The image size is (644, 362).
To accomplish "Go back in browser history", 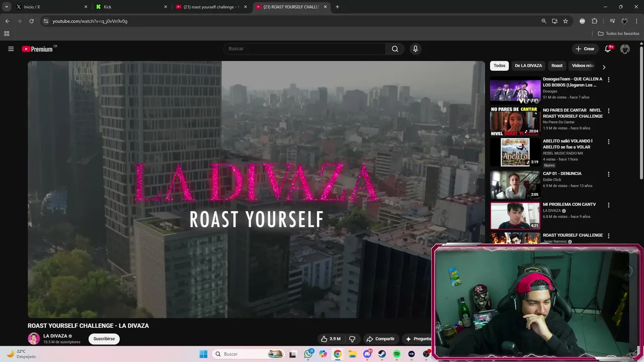I will pos(7,21).
